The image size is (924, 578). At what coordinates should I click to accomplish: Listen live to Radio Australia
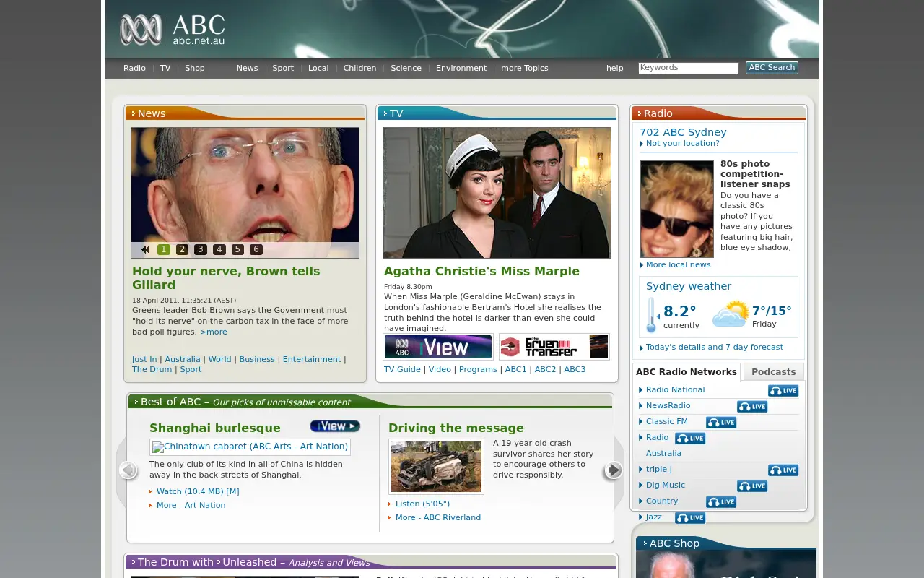tap(690, 439)
